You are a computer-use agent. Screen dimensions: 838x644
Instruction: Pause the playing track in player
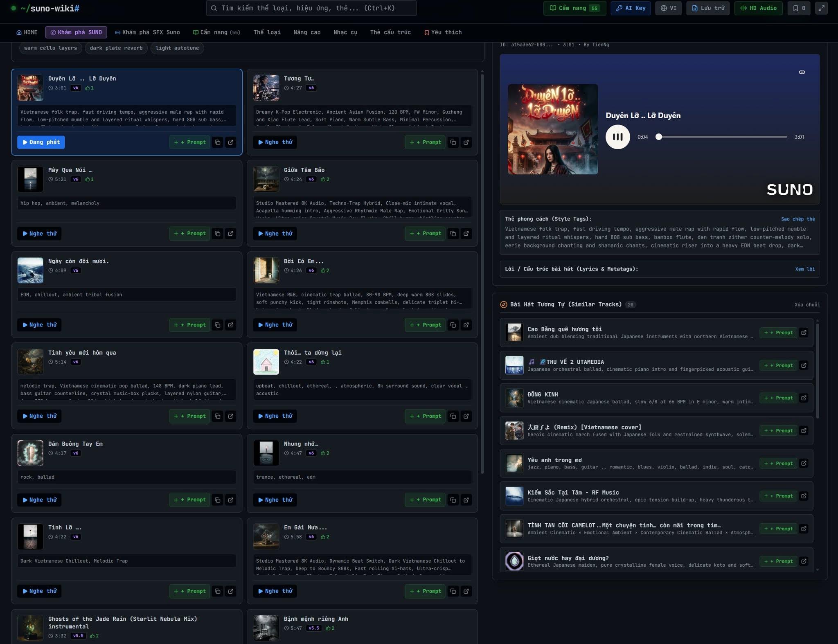click(x=617, y=137)
